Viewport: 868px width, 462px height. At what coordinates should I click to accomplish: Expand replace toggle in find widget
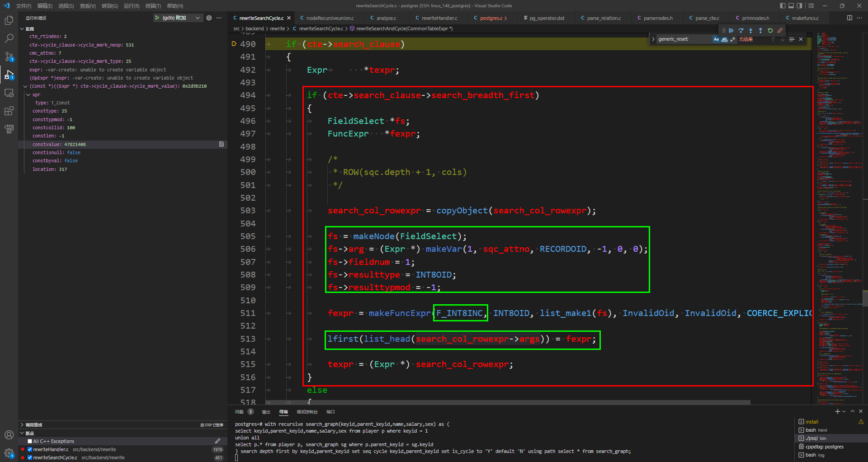[653, 39]
